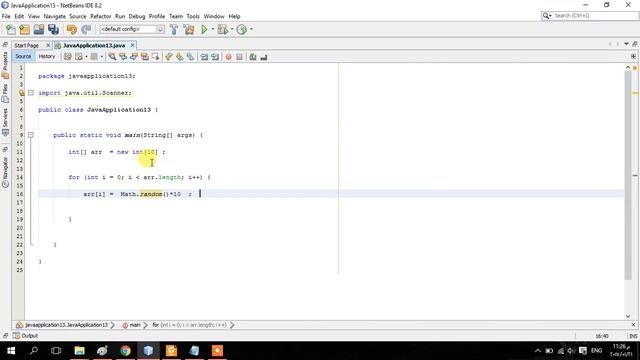Click the editor vertical scrollbar
The width and height of the screenshot is (640, 360).
click(x=628, y=176)
